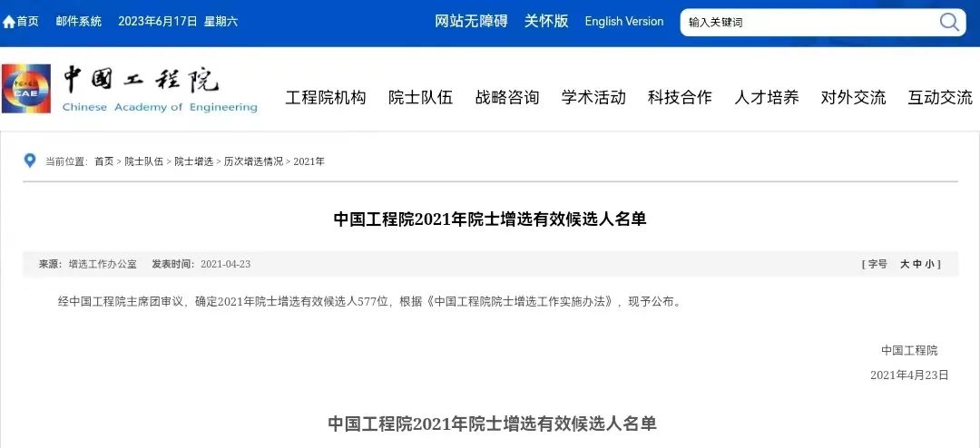Go to 院士增选 in breadcrumb

coord(194,161)
